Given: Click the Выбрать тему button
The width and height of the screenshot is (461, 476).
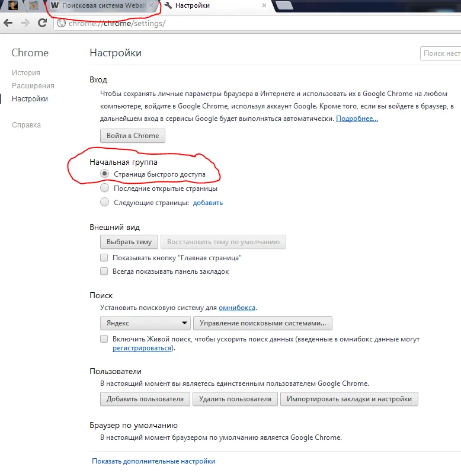Looking at the screenshot, I should [129, 242].
